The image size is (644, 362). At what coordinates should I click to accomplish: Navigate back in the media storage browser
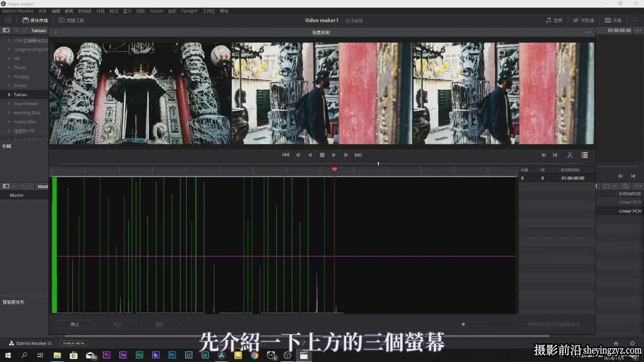tap(17, 31)
